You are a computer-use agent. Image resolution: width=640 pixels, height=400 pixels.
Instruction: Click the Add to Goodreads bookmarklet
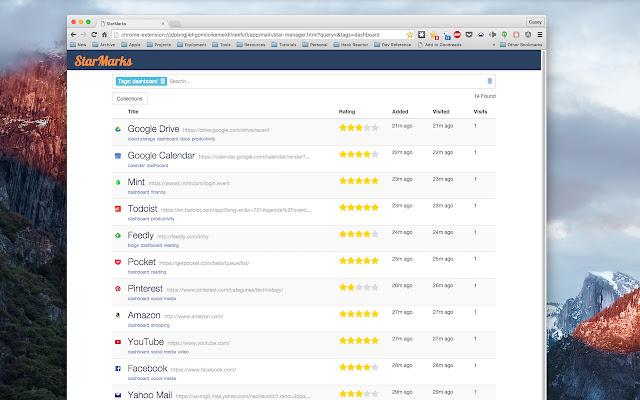(x=440, y=45)
